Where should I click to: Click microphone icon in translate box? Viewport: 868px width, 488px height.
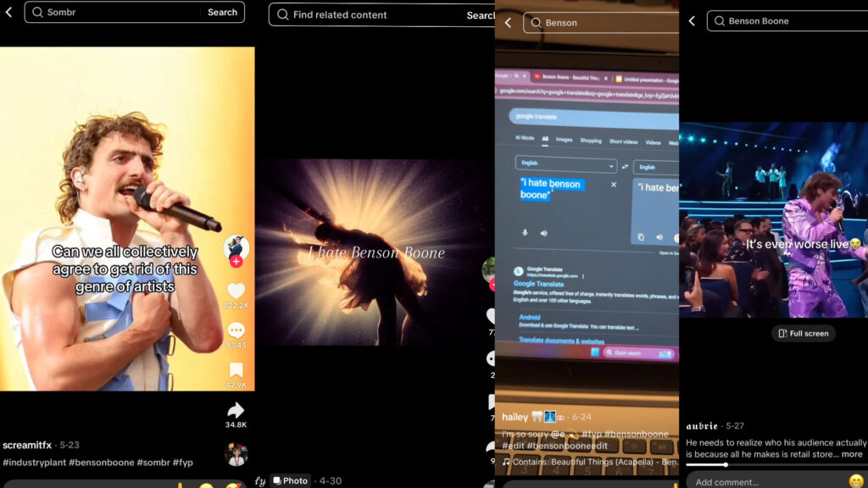click(x=525, y=233)
